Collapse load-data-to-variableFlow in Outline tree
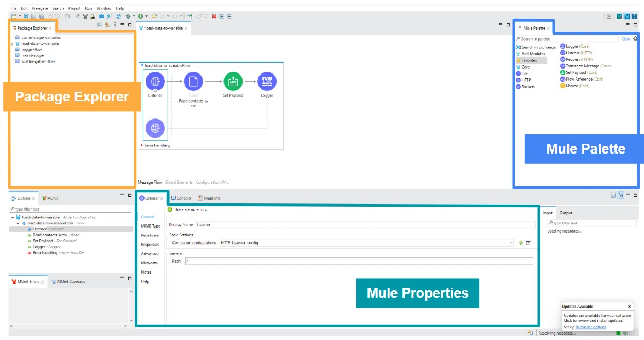Viewport: 644px width, 340px height. [18, 223]
